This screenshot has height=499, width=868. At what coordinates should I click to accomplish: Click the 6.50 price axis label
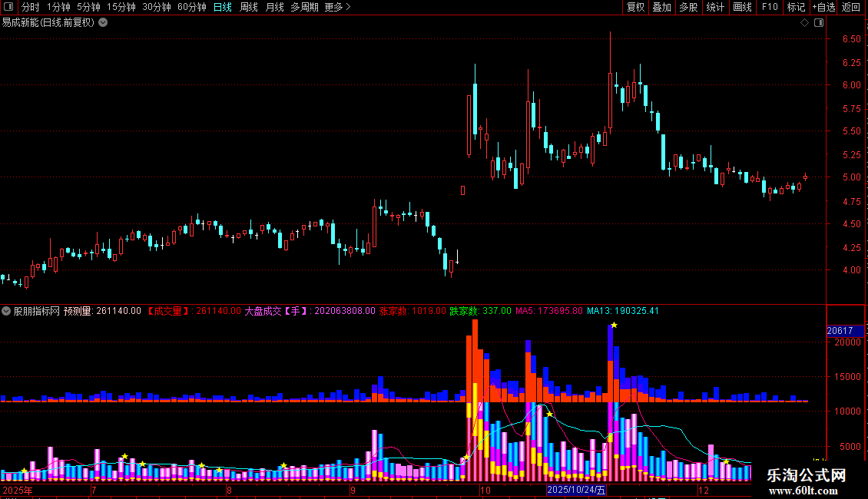(x=851, y=38)
